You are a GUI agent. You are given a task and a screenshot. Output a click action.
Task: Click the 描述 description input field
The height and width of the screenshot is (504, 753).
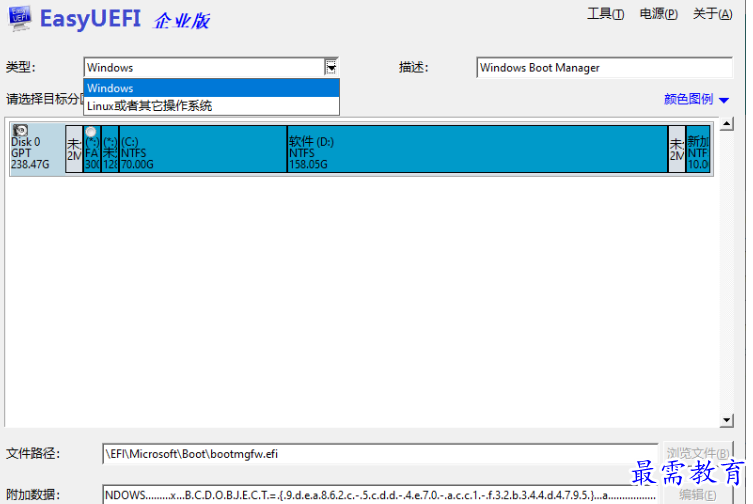click(x=605, y=67)
